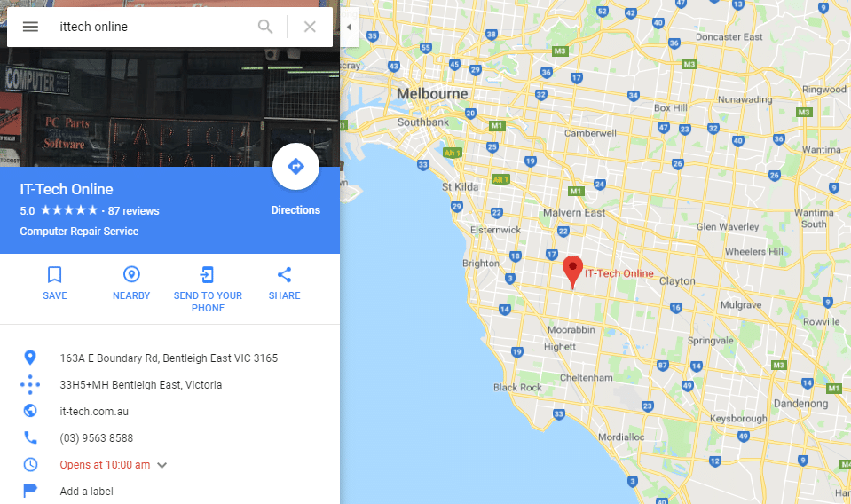Click the 87 reviews link
Screen dimensions: 851x504
pyautogui.click(x=133, y=211)
